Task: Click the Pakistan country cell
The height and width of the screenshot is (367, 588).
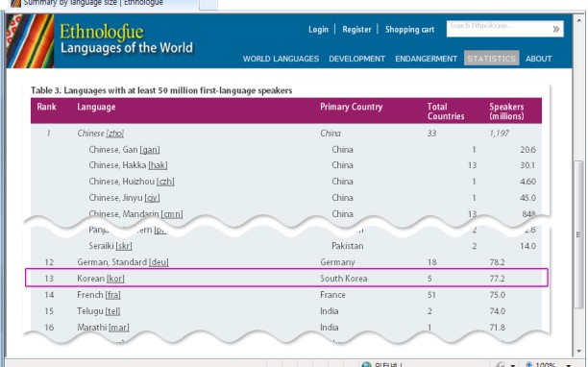Action: point(347,246)
